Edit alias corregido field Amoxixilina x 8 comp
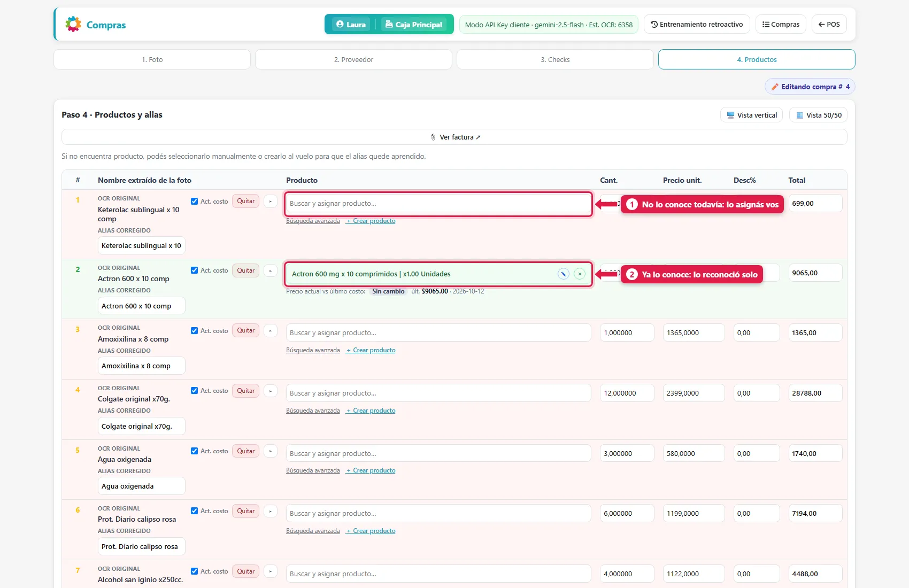Viewport: 909px width, 588px height. pyautogui.click(x=141, y=366)
